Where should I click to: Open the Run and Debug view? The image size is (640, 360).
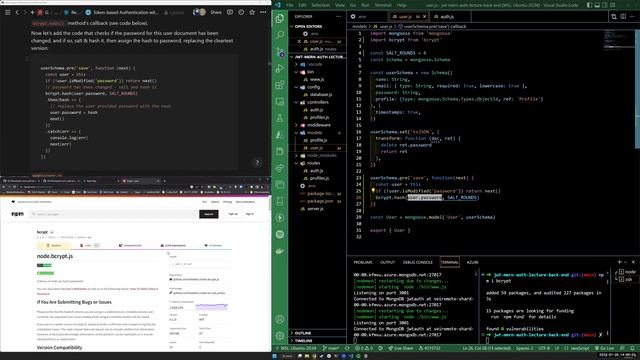(x=280, y=68)
